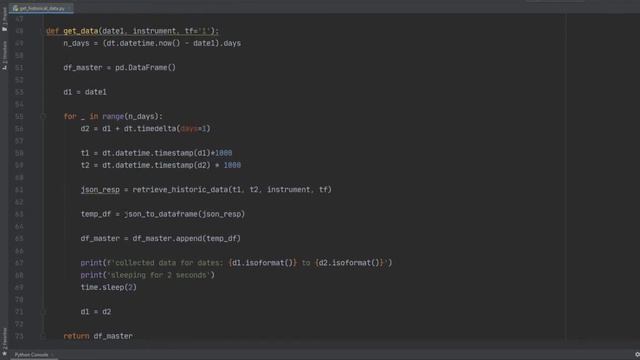
Task: Open the Python Console tab
Action: click(x=31, y=355)
